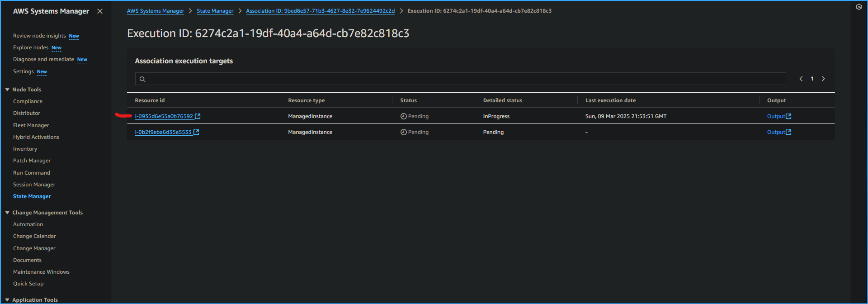Open Inventory page

[25, 149]
